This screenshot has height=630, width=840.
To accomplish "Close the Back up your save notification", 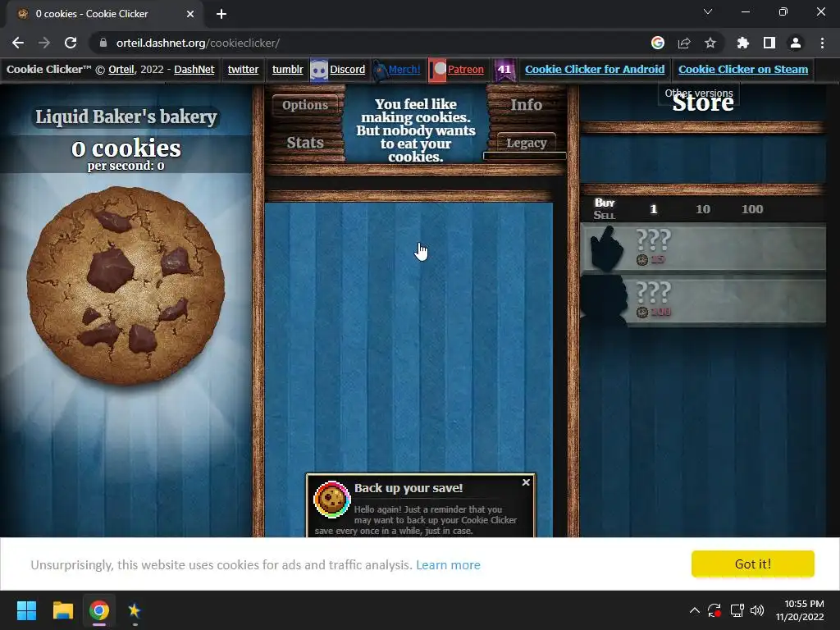I will (x=526, y=482).
